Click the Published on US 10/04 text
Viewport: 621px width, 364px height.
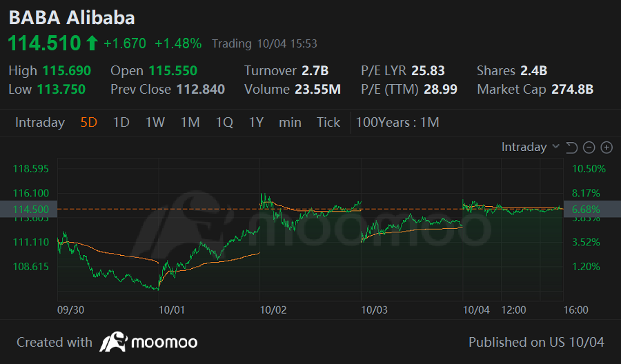click(537, 342)
